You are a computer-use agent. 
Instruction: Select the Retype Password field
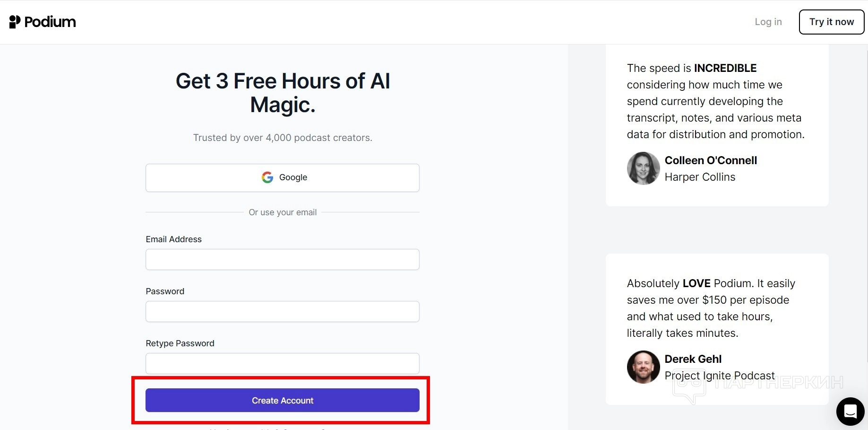[282, 363]
